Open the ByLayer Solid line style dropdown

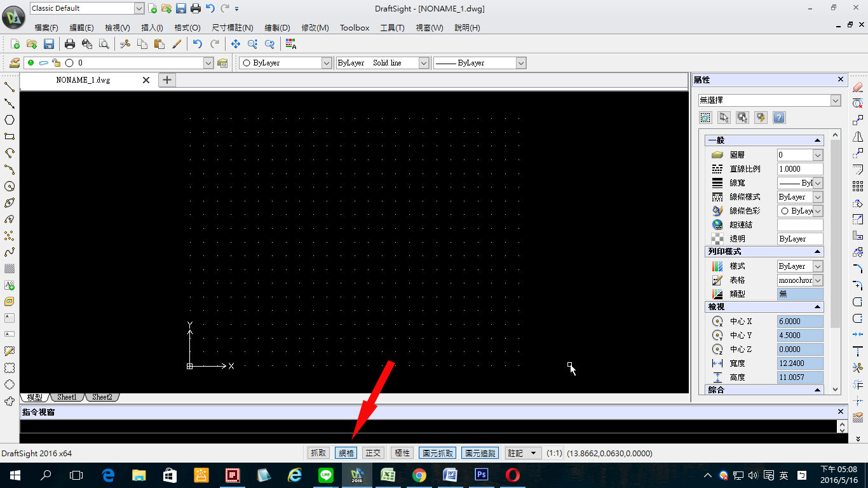424,63
